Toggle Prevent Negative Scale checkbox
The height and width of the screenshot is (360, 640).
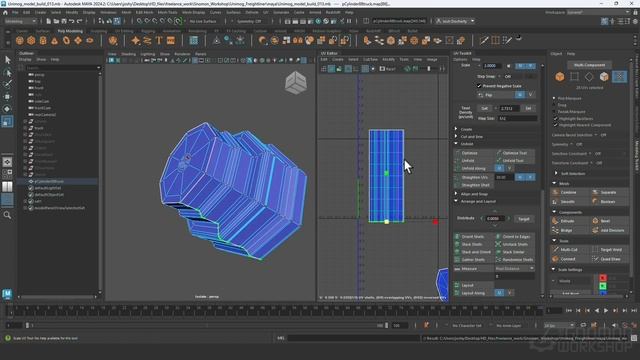479,86
